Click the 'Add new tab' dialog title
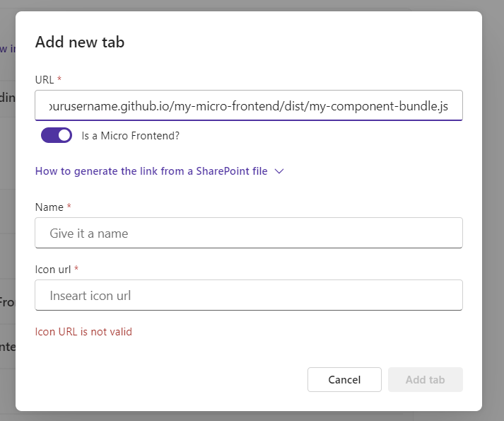Viewport: 504px width, 421px height. [80, 42]
